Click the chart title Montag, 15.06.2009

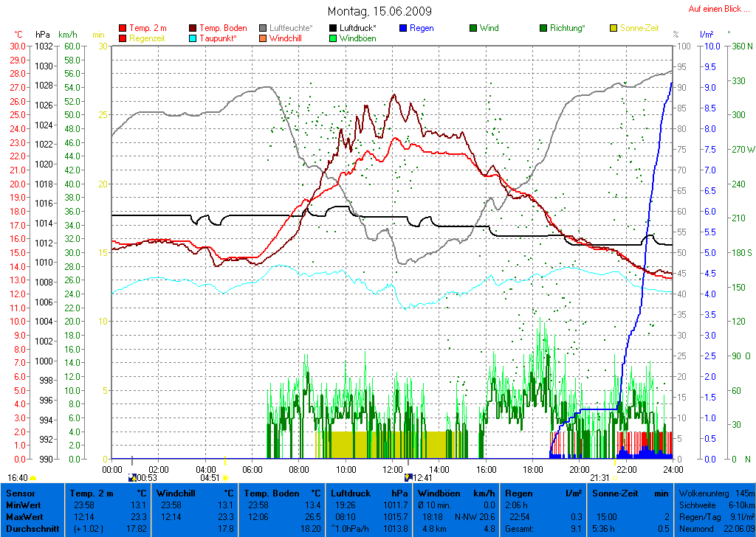[379, 12]
